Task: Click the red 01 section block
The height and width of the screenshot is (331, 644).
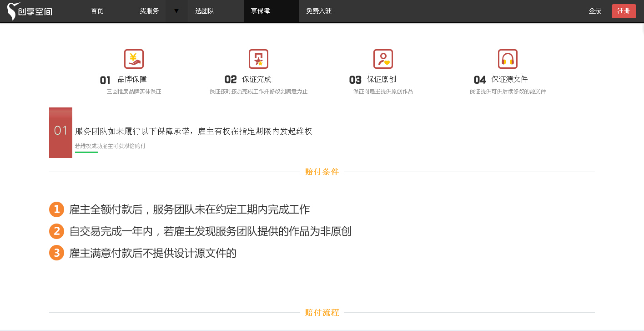Action: click(60, 132)
